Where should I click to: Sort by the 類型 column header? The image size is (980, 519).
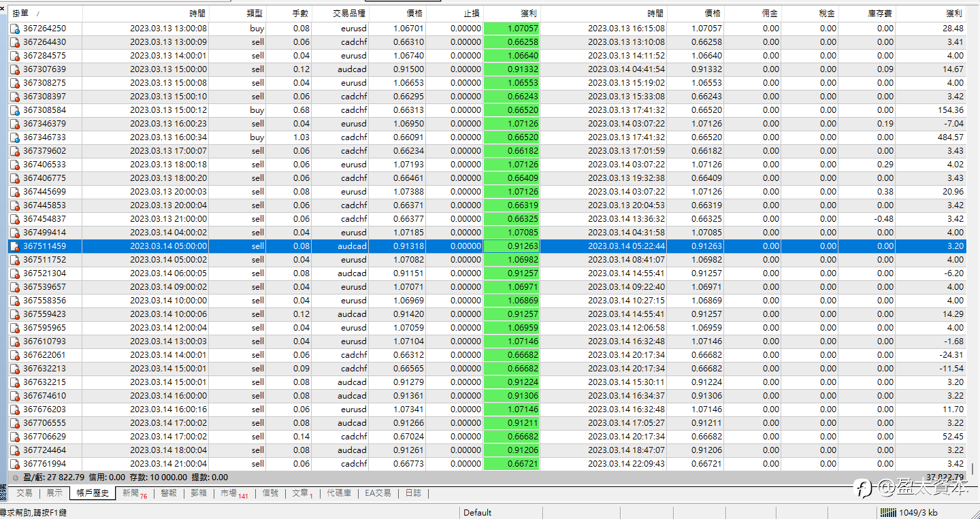pyautogui.click(x=238, y=14)
